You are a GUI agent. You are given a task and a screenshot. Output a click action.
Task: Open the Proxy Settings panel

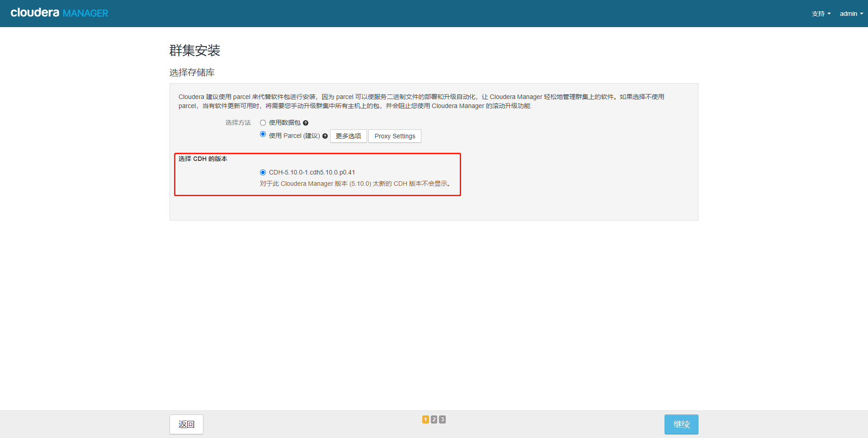(395, 136)
